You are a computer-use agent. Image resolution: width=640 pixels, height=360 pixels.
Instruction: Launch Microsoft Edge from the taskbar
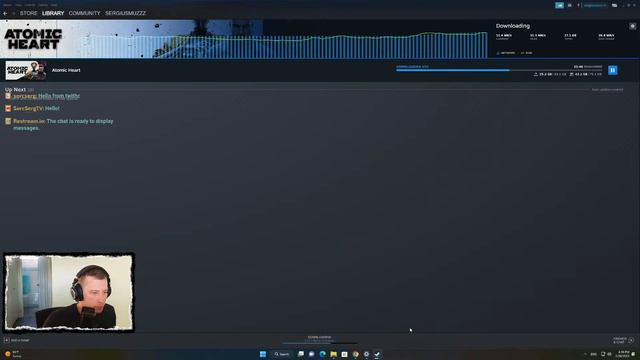(323, 354)
